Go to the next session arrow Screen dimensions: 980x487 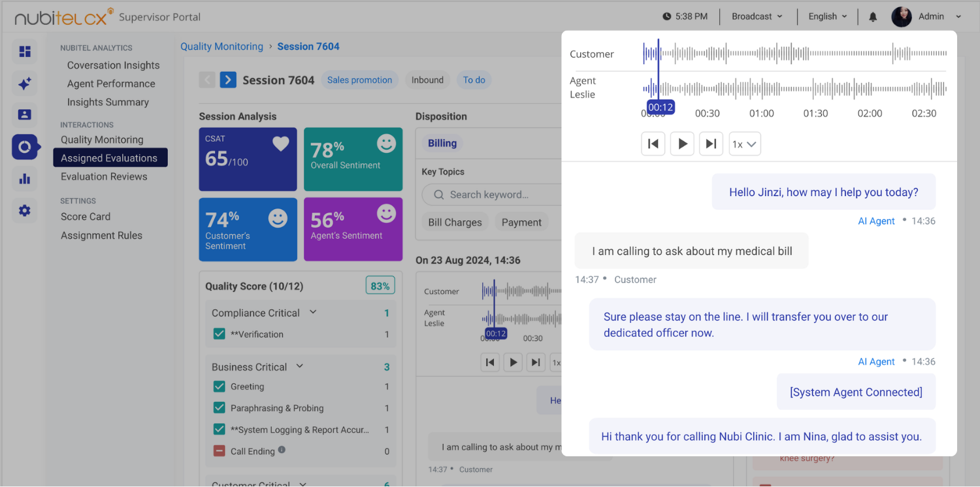click(x=228, y=80)
